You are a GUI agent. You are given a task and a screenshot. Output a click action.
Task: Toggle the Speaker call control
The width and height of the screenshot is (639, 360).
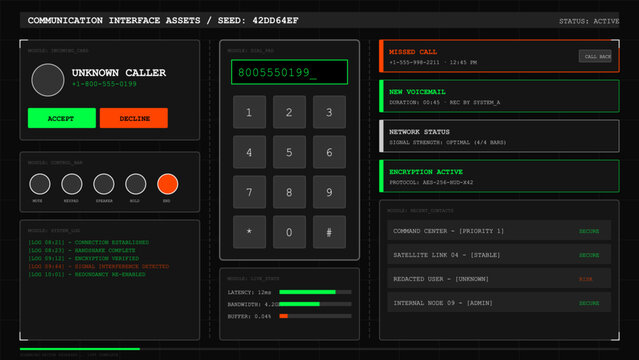[x=104, y=184]
